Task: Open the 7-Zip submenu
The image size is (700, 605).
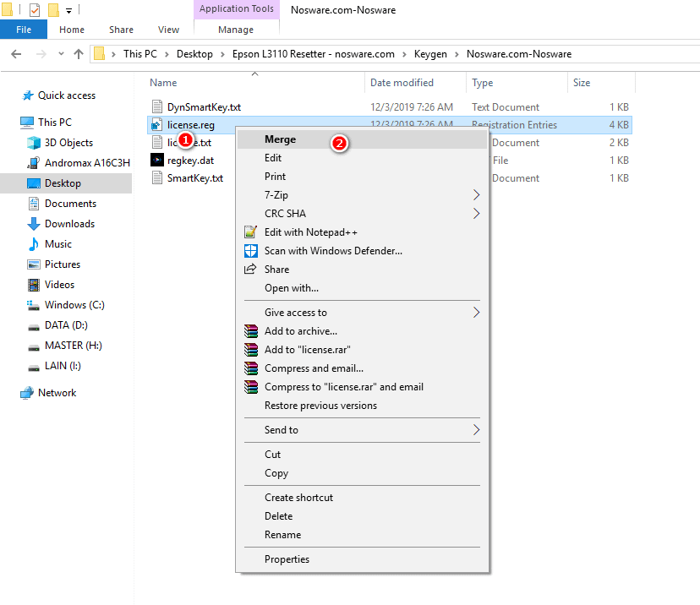Action: click(x=362, y=195)
